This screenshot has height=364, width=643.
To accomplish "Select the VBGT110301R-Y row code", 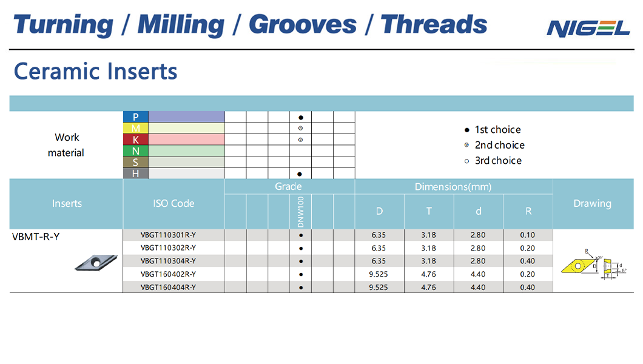I will (168, 235).
